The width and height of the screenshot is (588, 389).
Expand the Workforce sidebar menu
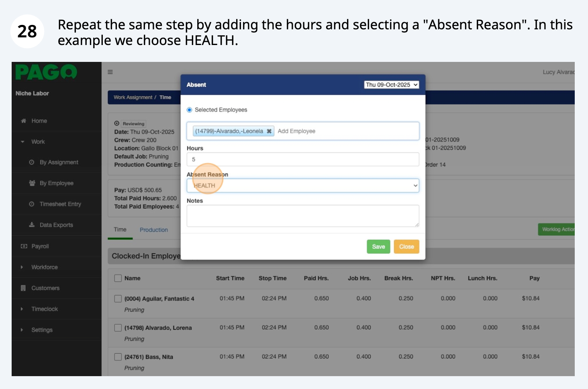click(x=44, y=267)
